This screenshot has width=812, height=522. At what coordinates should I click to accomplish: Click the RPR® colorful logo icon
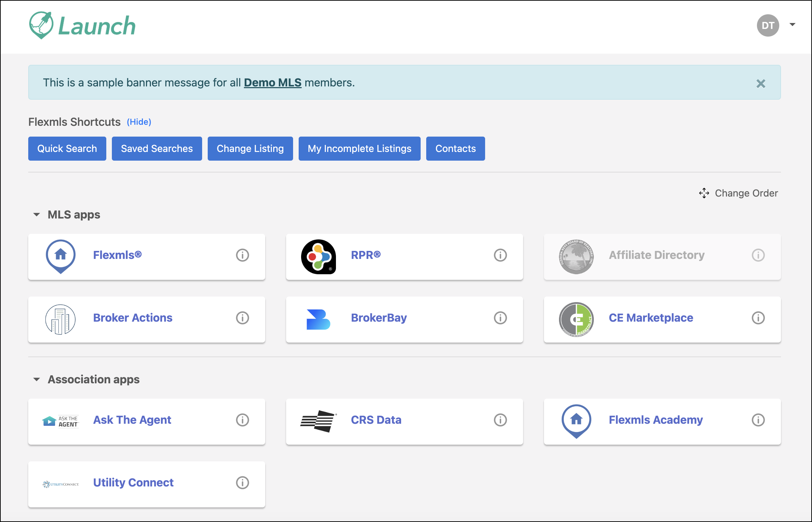[319, 257]
